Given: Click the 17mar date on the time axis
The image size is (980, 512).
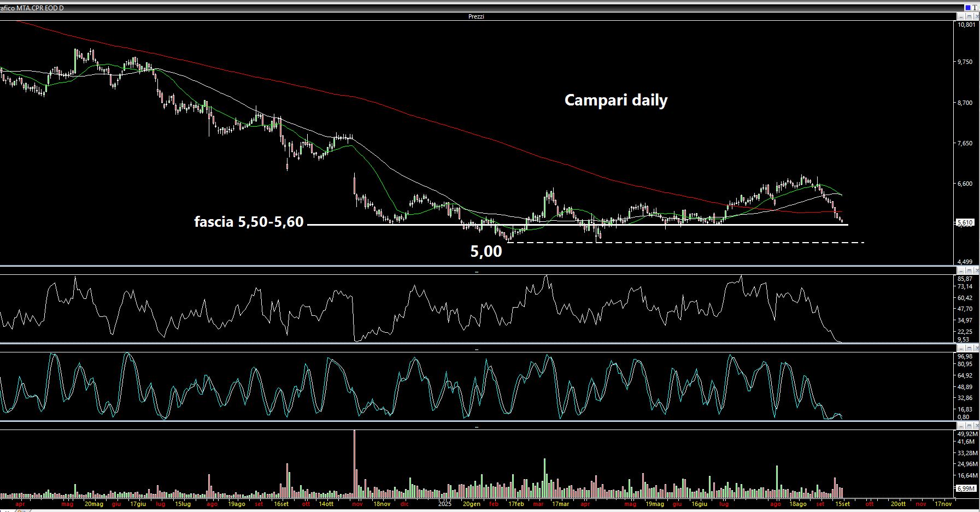Looking at the screenshot, I should pyautogui.click(x=560, y=504).
